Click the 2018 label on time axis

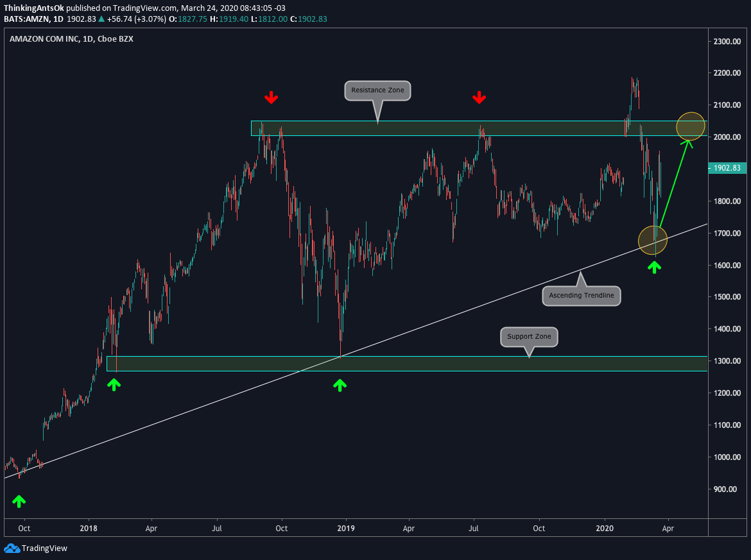(89, 529)
